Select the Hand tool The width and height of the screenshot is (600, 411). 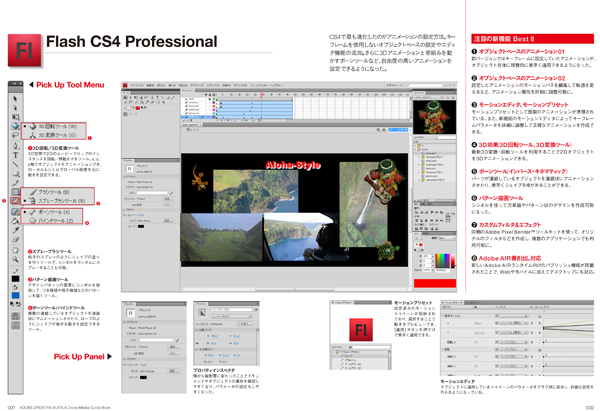[15, 250]
